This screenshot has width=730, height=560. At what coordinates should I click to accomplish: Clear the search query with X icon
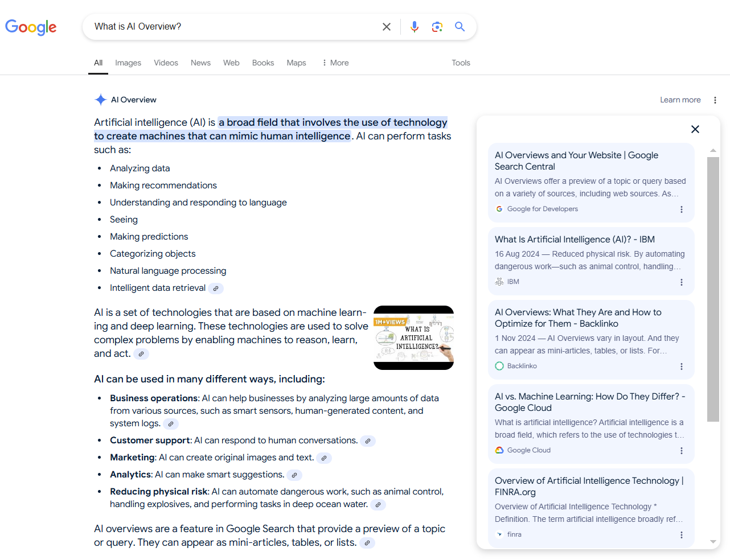387,27
